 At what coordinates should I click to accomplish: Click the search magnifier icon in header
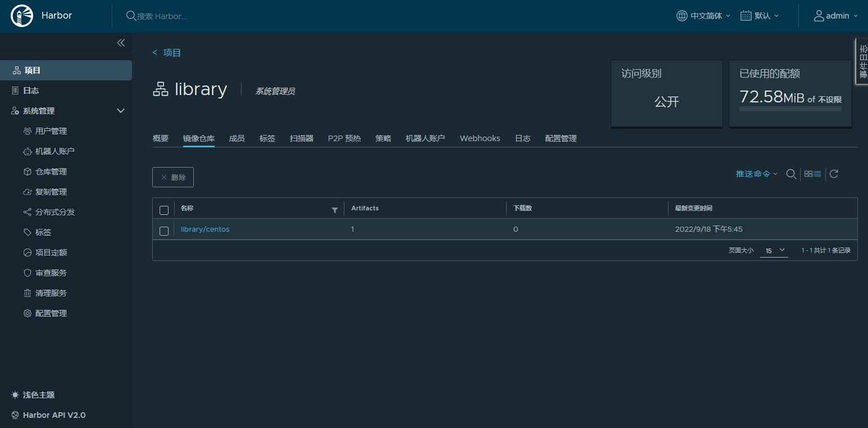(x=131, y=16)
